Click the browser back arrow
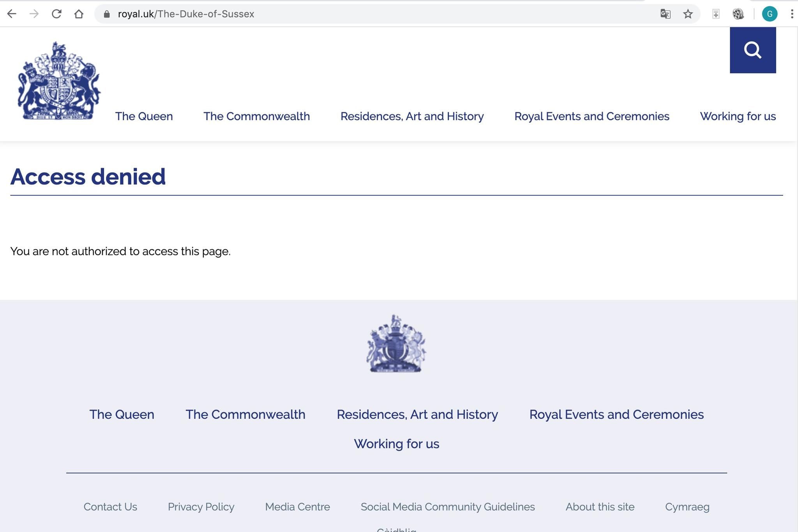This screenshot has height=532, width=798. 12,14
